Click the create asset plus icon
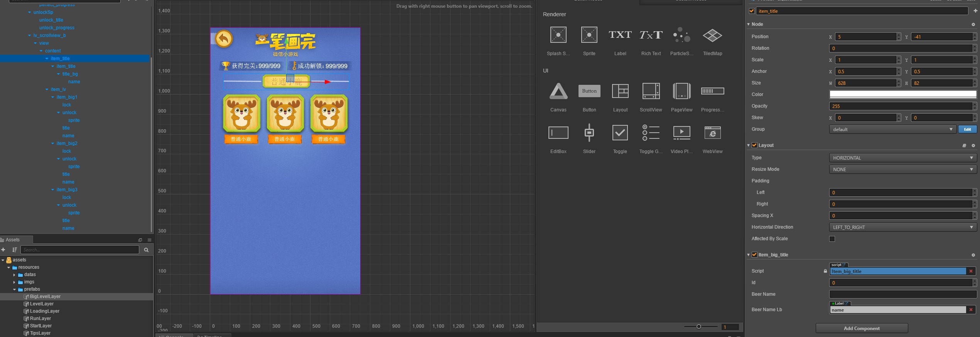980x337 pixels. point(3,250)
